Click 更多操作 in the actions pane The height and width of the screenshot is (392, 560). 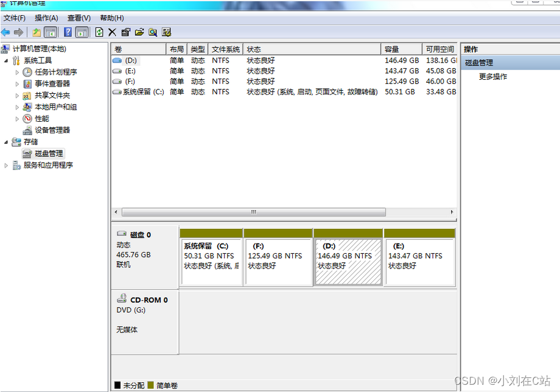(493, 77)
